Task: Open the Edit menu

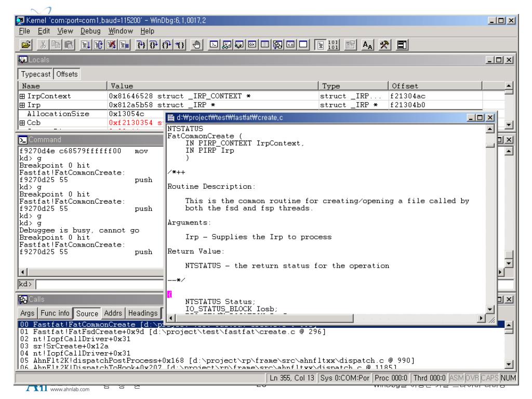Action: point(44,31)
